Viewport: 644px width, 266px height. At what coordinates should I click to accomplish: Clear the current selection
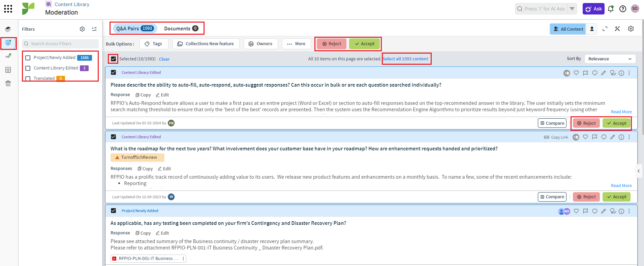pos(164,59)
